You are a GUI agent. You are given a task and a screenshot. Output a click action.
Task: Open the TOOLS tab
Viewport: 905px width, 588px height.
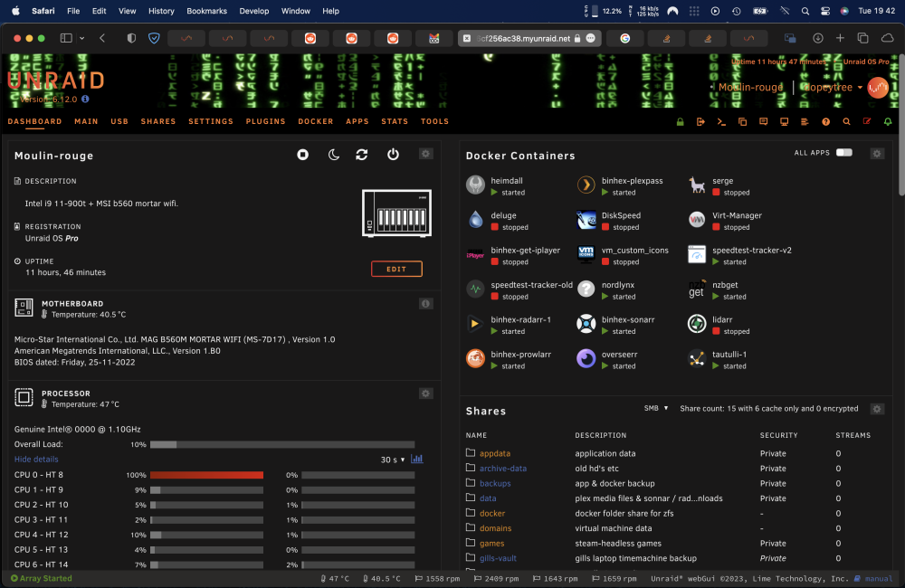point(434,121)
